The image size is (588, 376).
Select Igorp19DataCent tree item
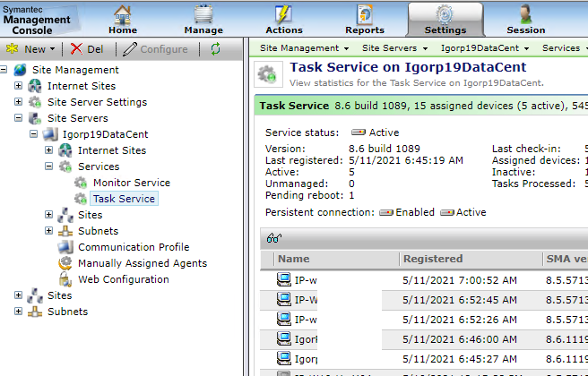[x=106, y=134]
